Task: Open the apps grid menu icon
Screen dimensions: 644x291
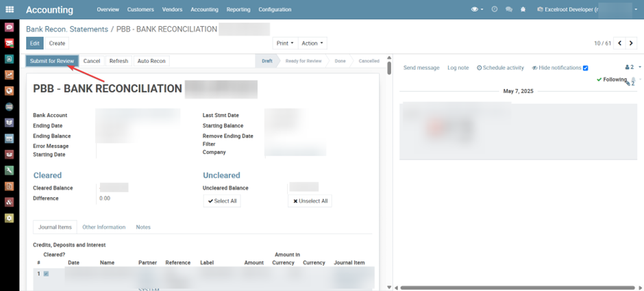Action: (9, 10)
